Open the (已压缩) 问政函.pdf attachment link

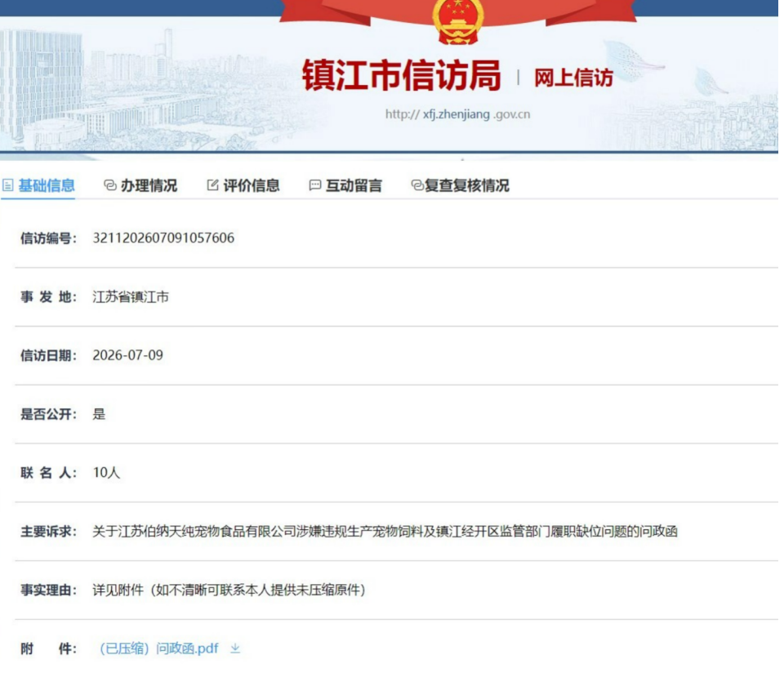click(159, 648)
